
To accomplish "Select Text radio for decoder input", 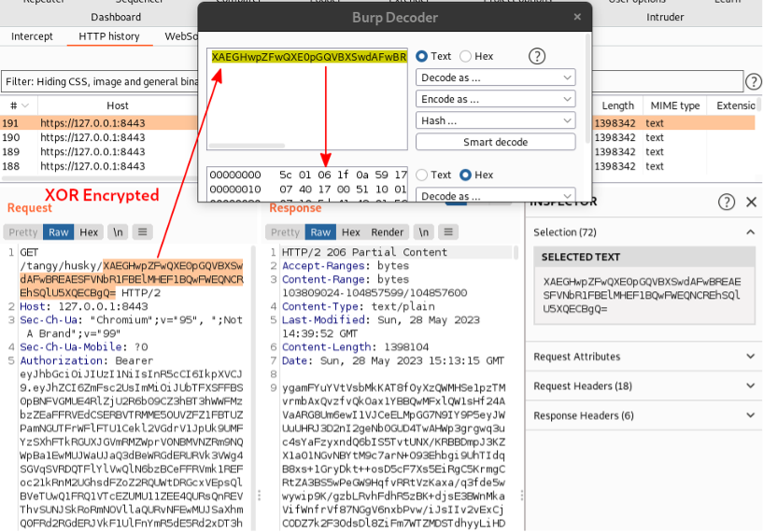I will tap(423, 56).
